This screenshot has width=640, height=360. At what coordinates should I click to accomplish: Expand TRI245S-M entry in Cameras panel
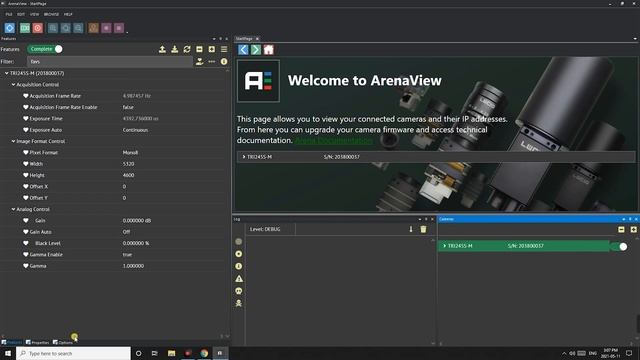pyautogui.click(x=444, y=246)
